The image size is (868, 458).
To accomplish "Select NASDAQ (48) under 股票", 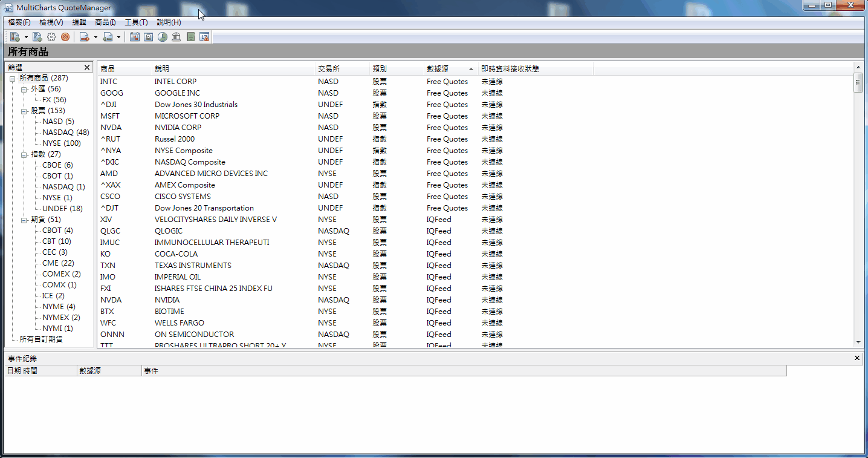I will pyautogui.click(x=65, y=132).
